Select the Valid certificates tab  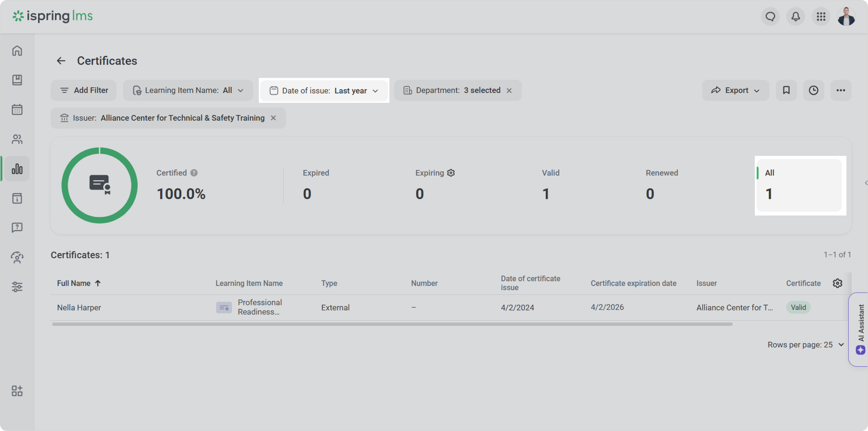coord(550,185)
